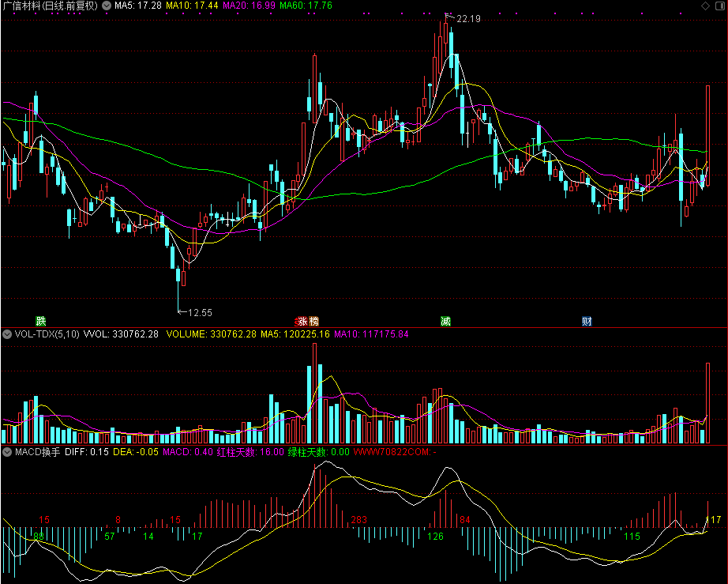Screen dimensions: 728x584
Task: Select the MA5: 17.28 label
Action: click(138, 6)
